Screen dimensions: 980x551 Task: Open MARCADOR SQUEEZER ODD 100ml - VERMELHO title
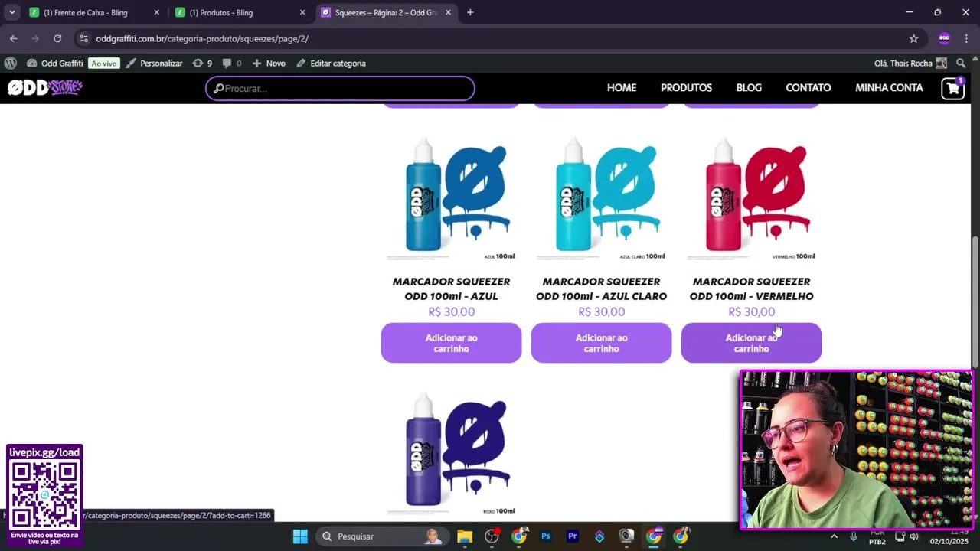coord(751,289)
